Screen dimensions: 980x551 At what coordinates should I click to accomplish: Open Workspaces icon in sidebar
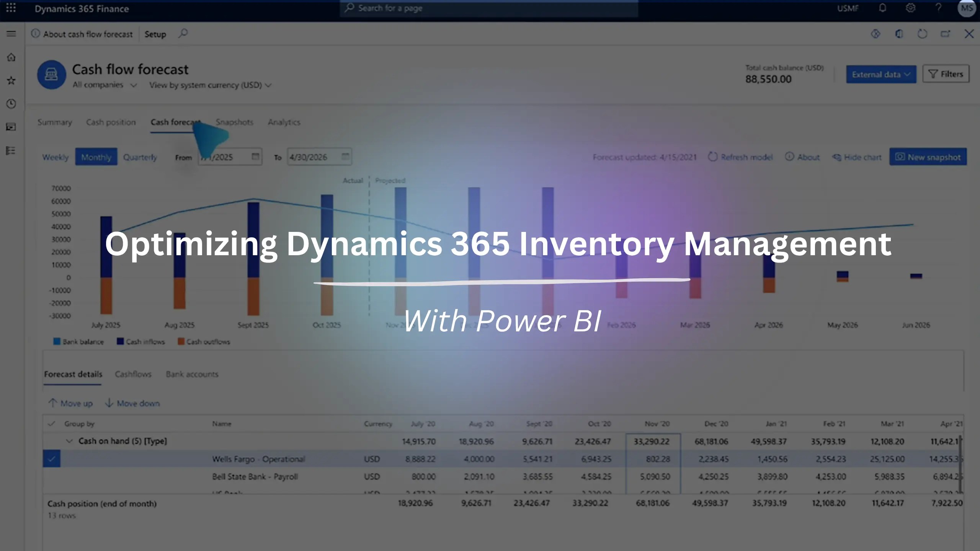coord(11,127)
